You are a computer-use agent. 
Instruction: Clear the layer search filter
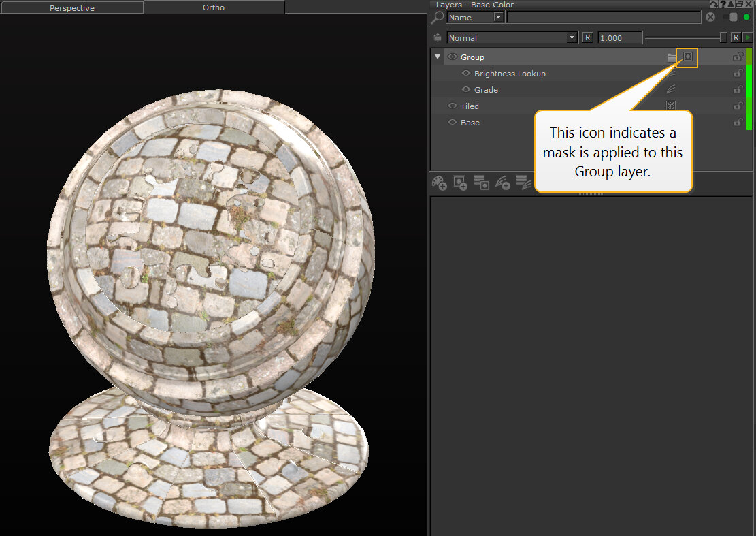[x=710, y=18]
